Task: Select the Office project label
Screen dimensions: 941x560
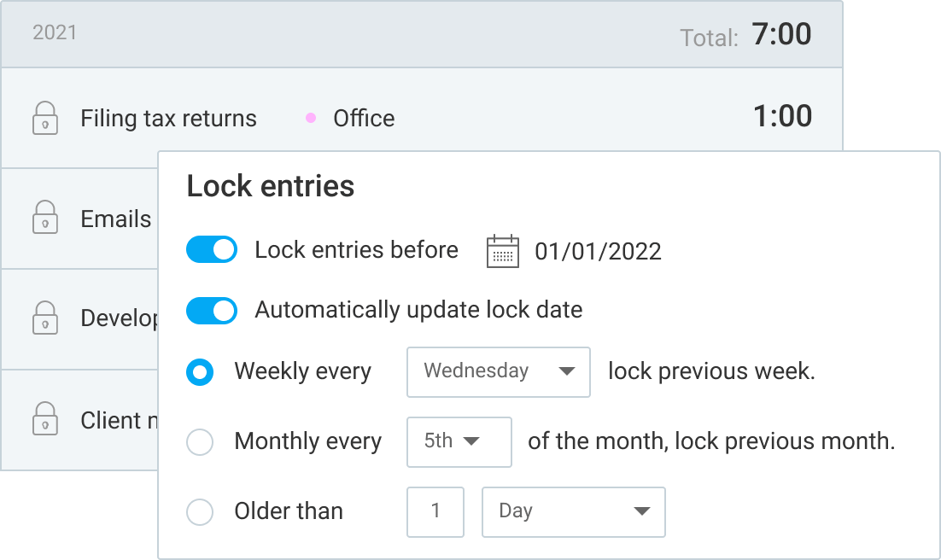Action: click(364, 119)
